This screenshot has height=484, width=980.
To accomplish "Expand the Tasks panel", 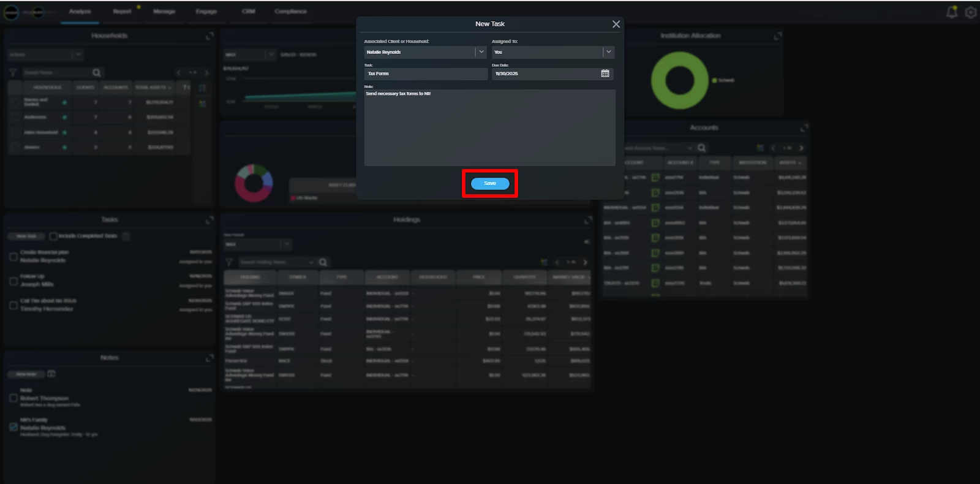I will coord(209,220).
